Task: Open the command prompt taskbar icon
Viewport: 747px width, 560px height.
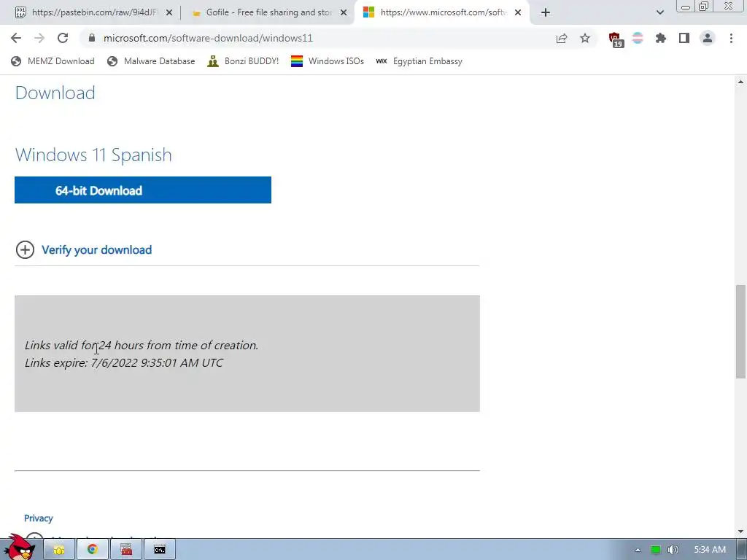Action: click(160, 550)
